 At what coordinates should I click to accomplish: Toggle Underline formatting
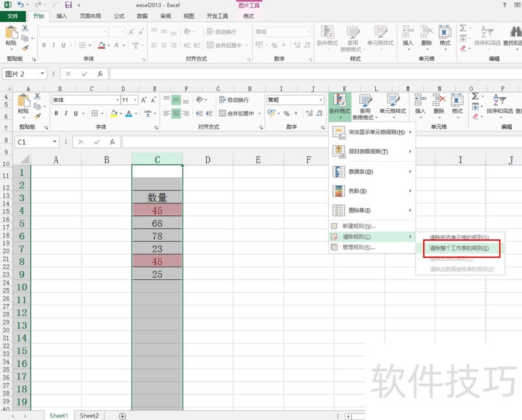(x=76, y=113)
